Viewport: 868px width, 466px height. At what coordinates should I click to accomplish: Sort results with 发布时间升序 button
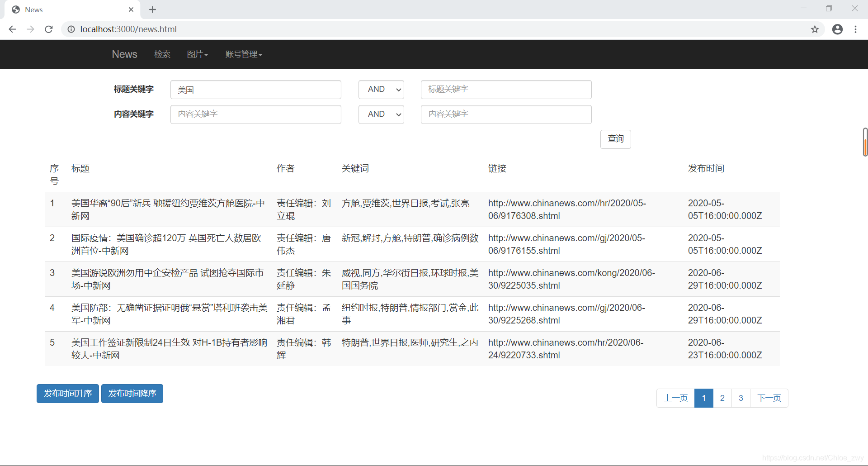point(68,394)
